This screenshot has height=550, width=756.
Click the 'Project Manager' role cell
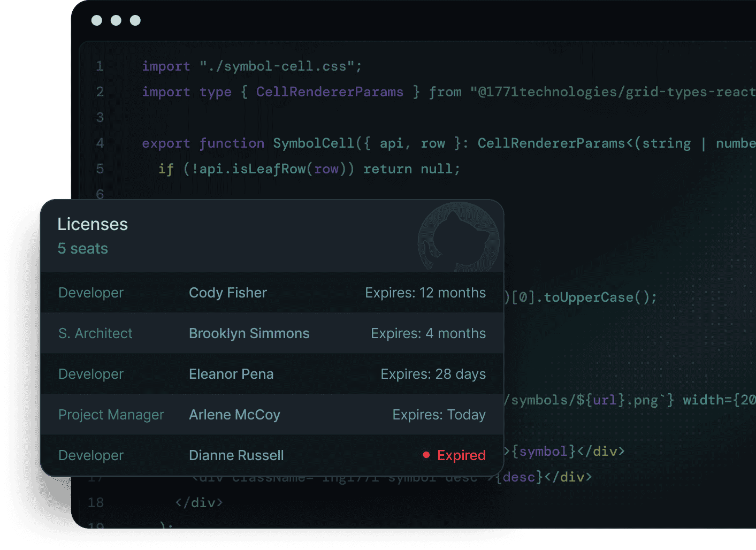pos(111,415)
